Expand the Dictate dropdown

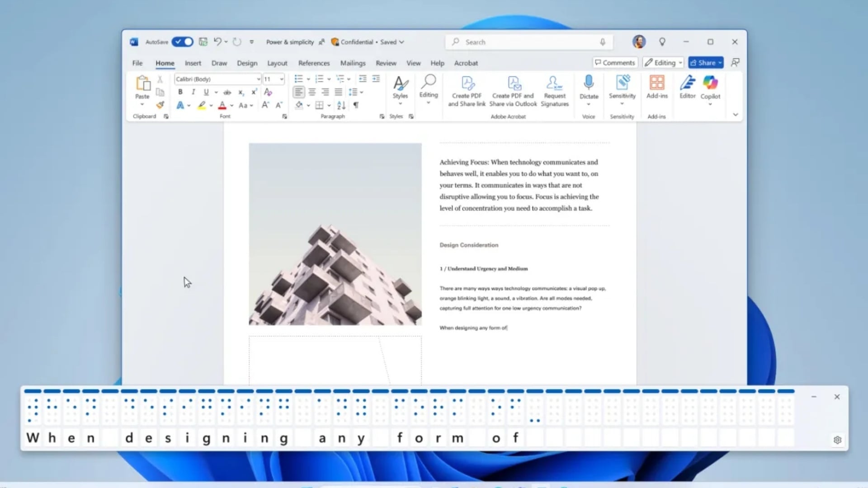589,104
